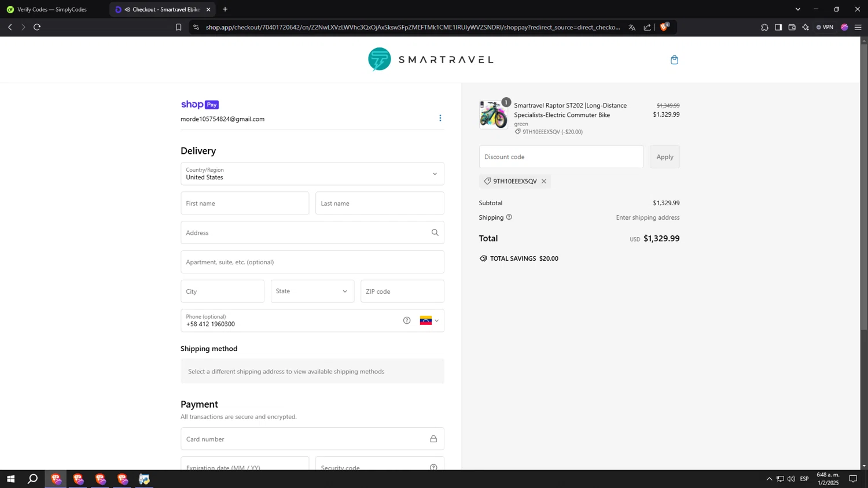Open the volume control in tray

tap(791, 479)
